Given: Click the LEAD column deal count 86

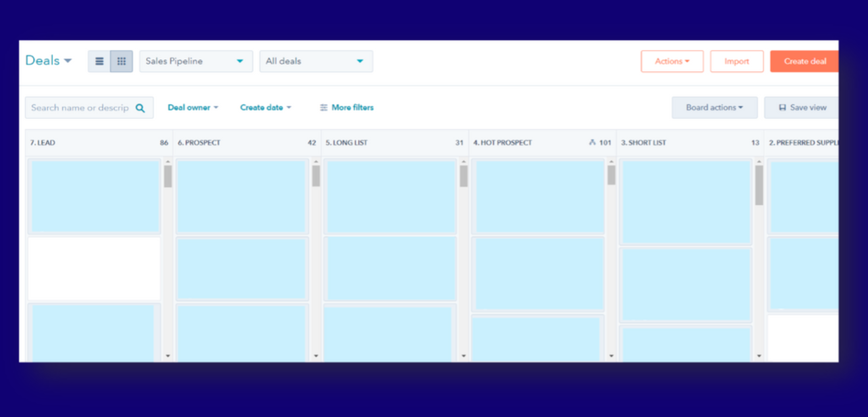Looking at the screenshot, I should coord(164,142).
